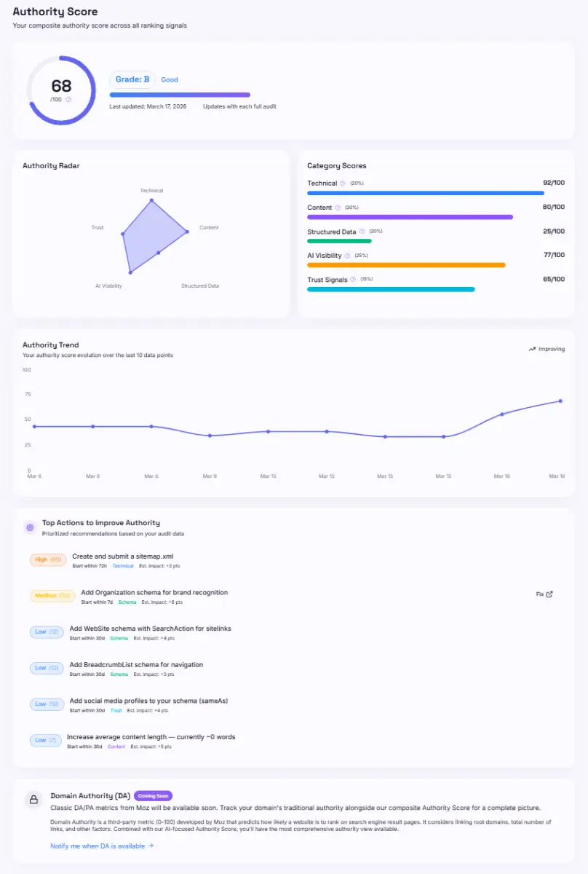Click the target icon next to Top Actions

click(30, 527)
